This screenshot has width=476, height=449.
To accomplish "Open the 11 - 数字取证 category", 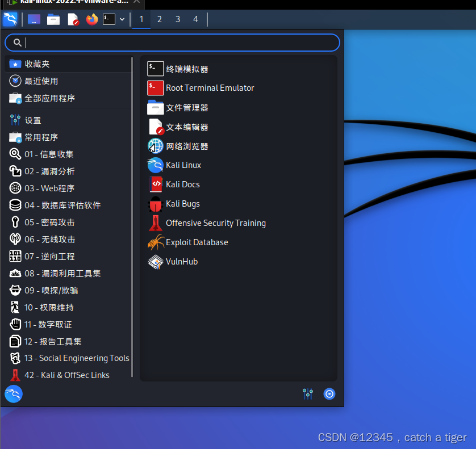I will pos(68,324).
